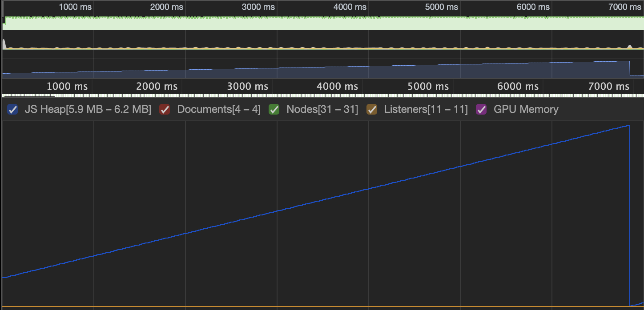Click the 5000 ms mark in overview strip
Viewport: 644px width, 310px height.
click(x=442, y=7)
